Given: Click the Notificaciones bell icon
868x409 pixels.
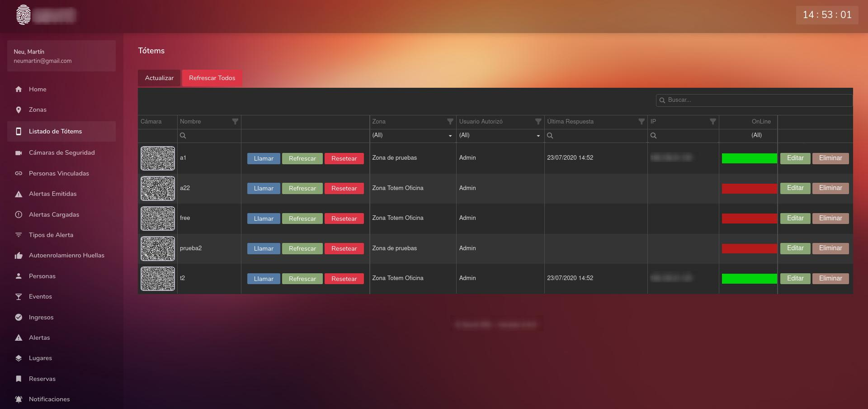Looking at the screenshot, I should click(19, 399).
